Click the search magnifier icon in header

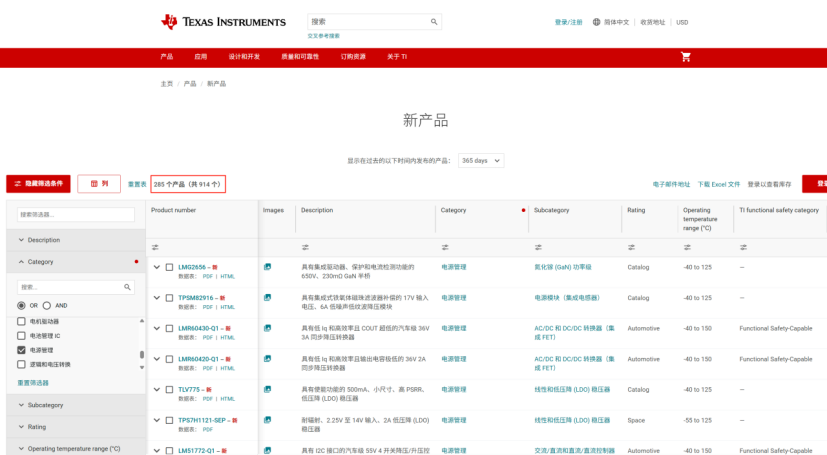[x=434, y=22]
